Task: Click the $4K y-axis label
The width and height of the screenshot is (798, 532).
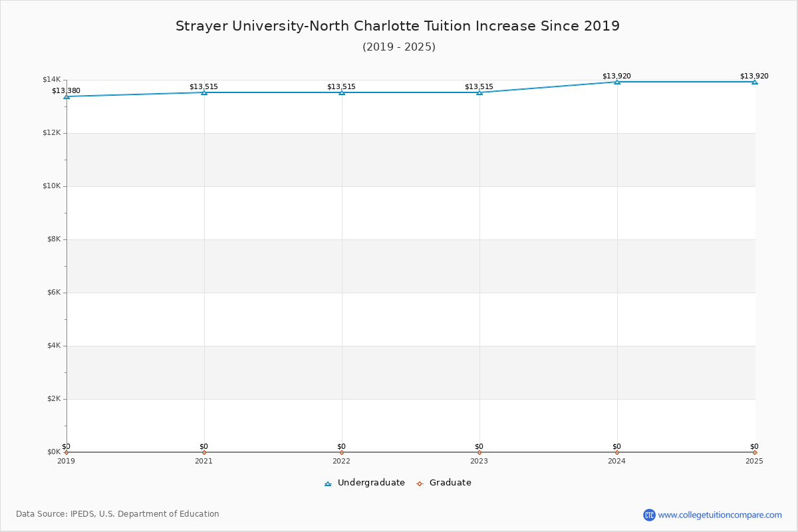Action: tap(54, 346)
